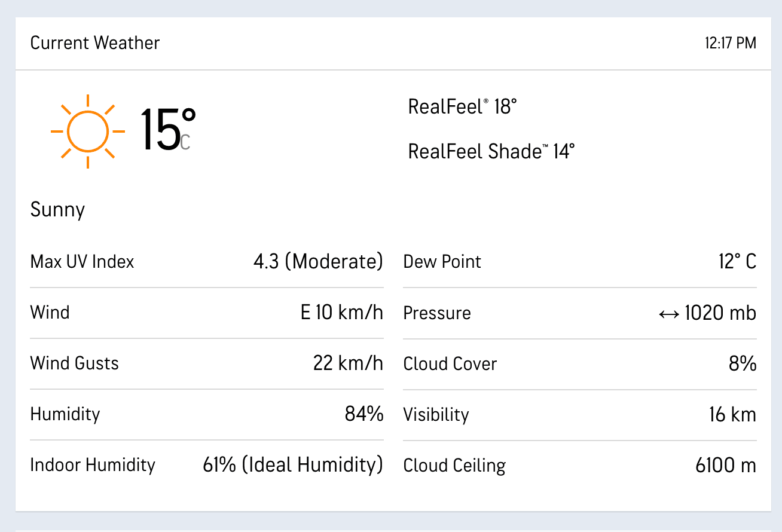782x532 pixels.
Task: Open the Current Weather header
Action: pos(95,43)
